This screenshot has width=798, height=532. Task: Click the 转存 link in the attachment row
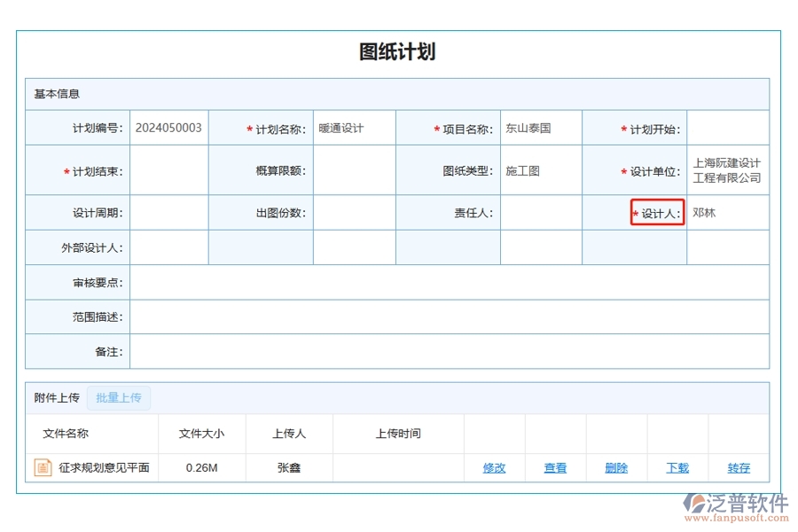point(739,467)
